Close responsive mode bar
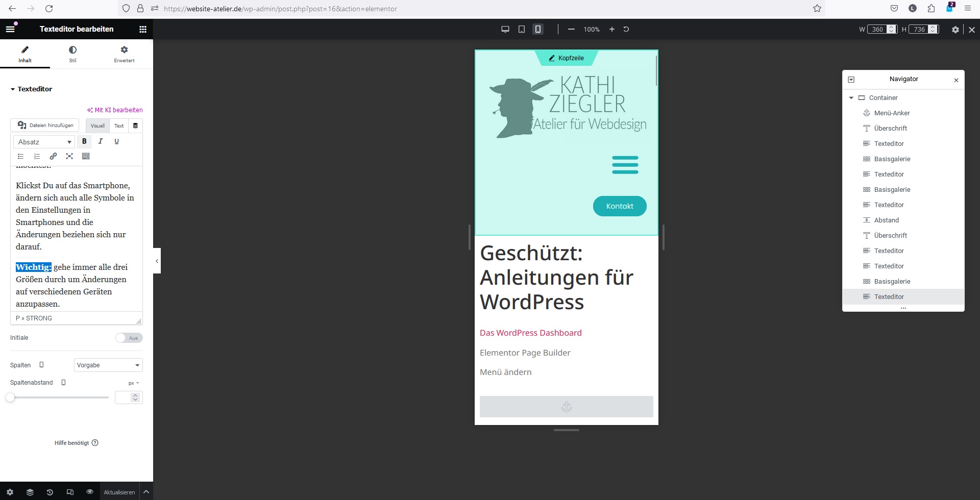The width and height of the screenshot is (980, 500). tap(972, 30)
